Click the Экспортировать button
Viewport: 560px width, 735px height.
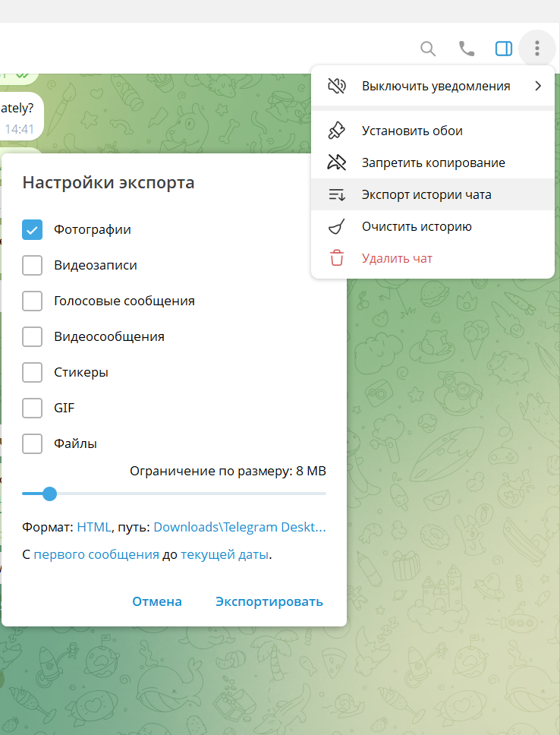pyautogui.click(x=269, y=601)
